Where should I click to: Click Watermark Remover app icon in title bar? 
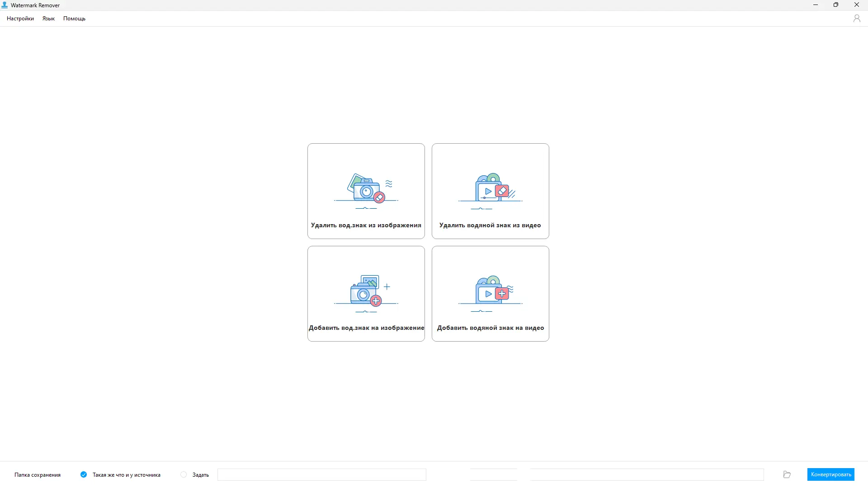pos(5,5)
